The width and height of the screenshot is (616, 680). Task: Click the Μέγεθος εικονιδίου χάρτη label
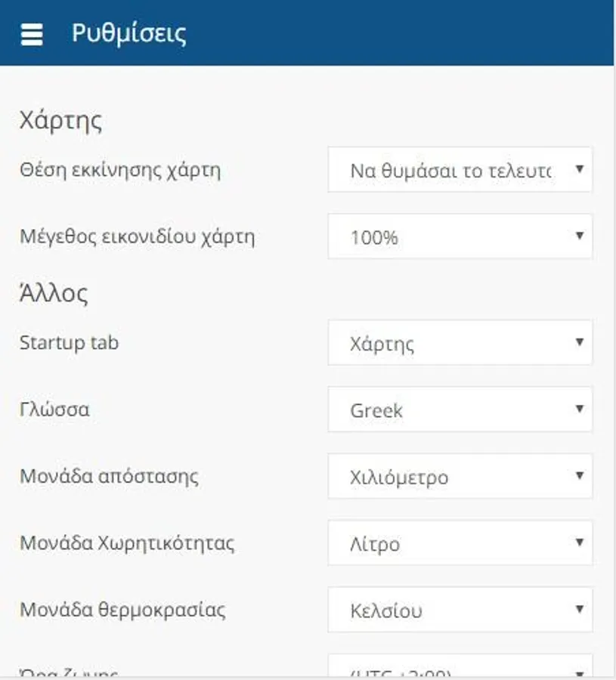[137, 236]
